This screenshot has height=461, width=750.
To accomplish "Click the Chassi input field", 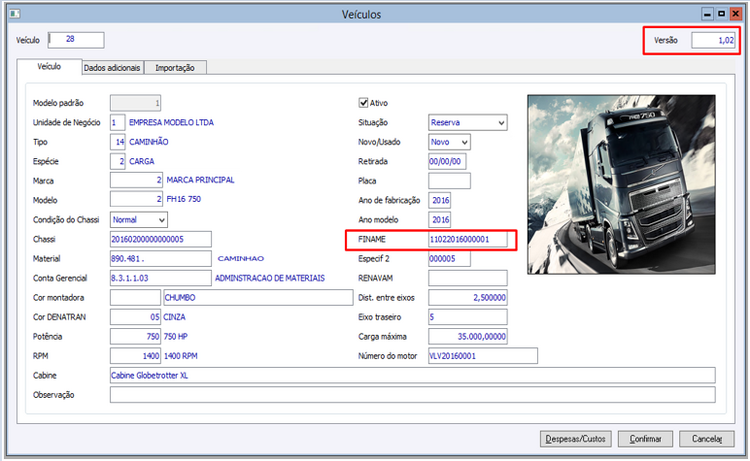I will [161, 239].
